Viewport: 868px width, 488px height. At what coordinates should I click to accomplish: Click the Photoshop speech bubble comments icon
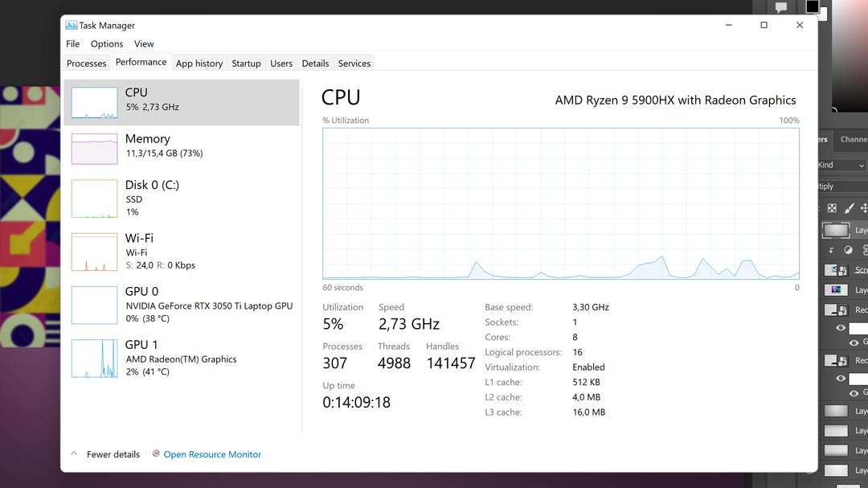click(x=780, y=7)
